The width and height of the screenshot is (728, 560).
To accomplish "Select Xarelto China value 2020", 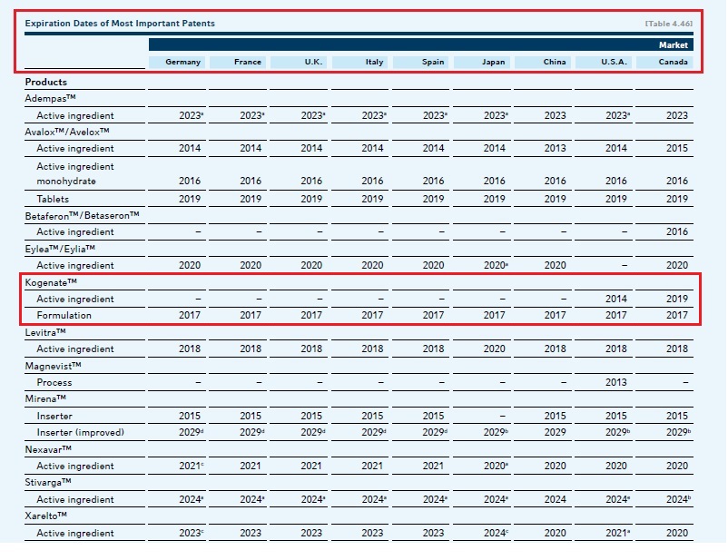I will point(555,533).
